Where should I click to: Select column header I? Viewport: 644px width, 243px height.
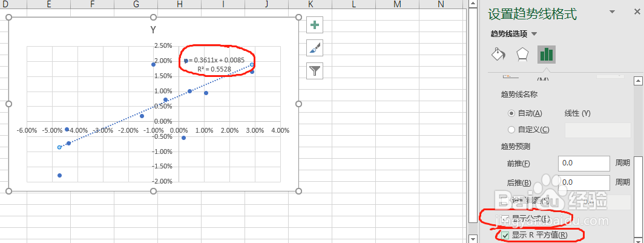[223, 4]
